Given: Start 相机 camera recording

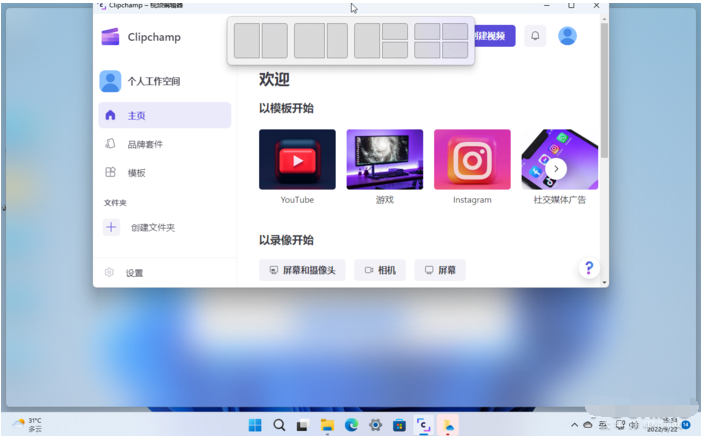Looking at the screenshot, I should point(380,270).
